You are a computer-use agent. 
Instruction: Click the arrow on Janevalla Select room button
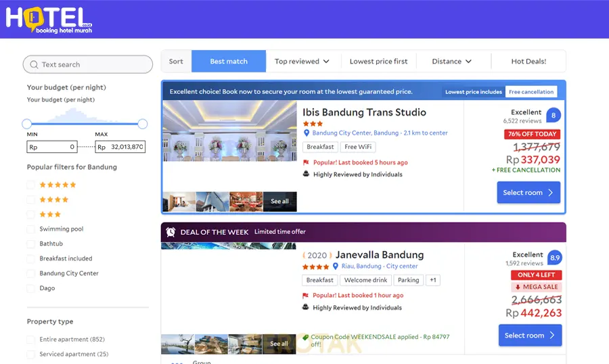point(552,336)
